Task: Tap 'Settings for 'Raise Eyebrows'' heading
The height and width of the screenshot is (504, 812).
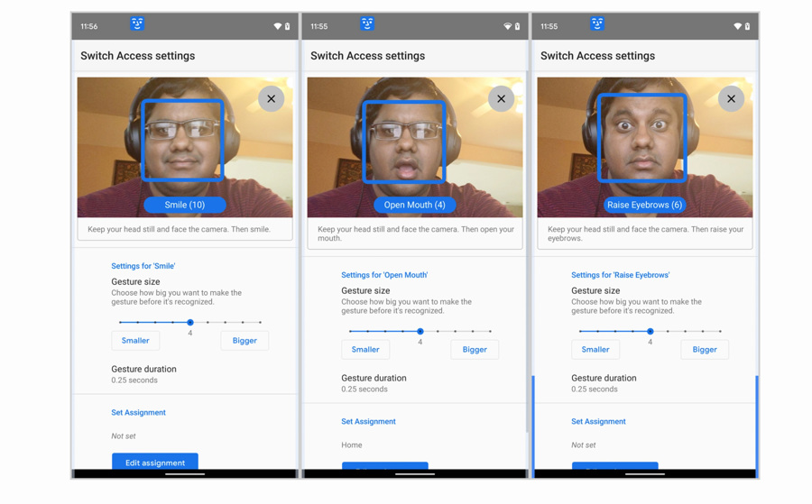Action: click(621, 275)
